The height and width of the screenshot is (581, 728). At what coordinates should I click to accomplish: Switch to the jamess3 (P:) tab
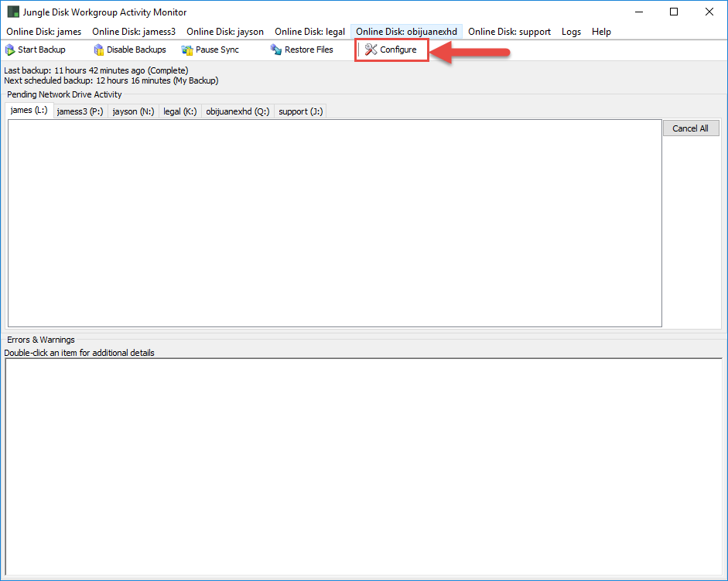coord(80,111)
